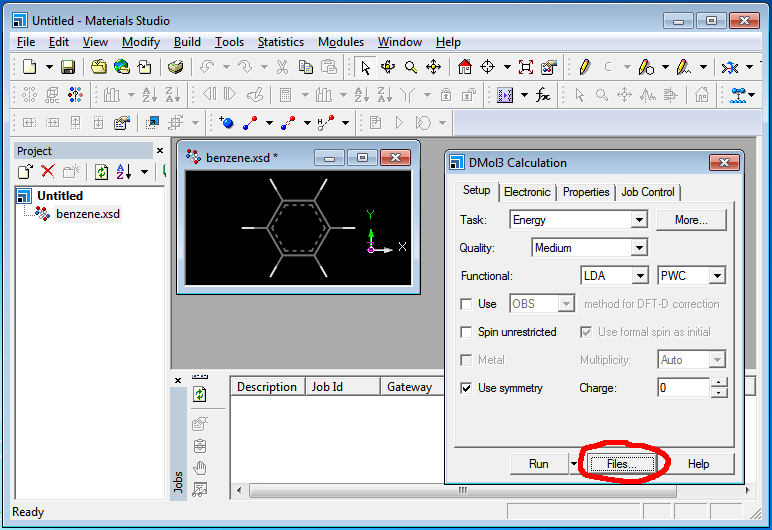
Task: Uncheck the Use symmetry checkbox
Action: (x=466, y=388)
